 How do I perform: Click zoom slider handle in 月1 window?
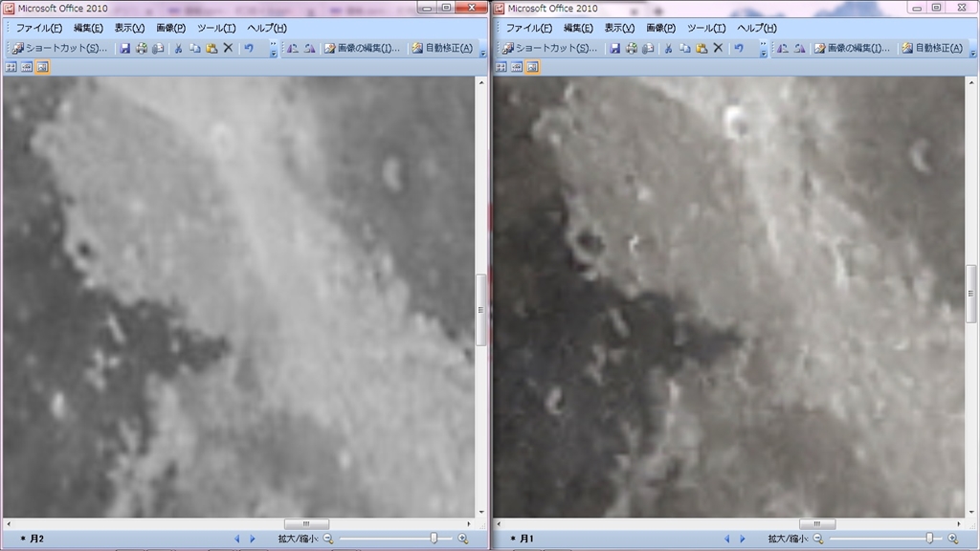coord(929,539)
